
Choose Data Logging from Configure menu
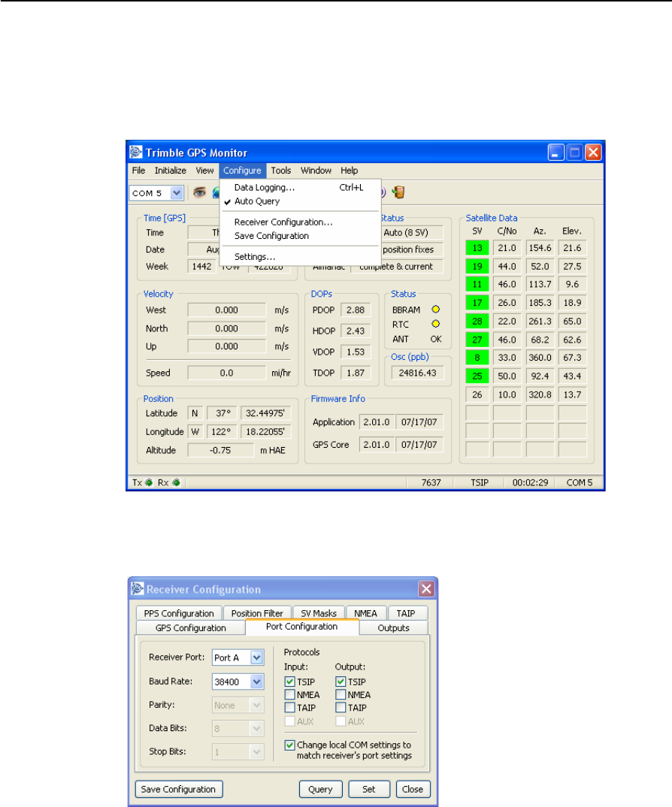click(300, 187)
